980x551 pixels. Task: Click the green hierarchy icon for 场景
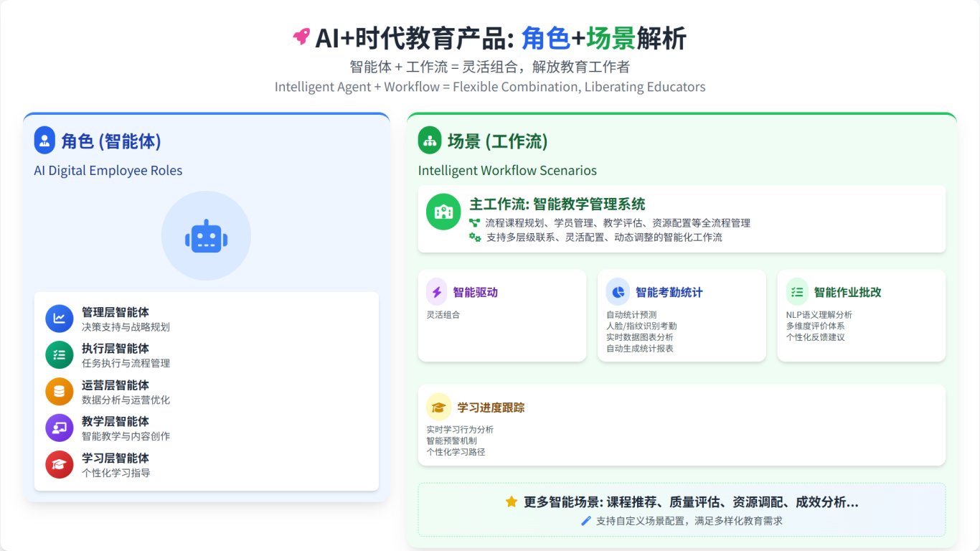point(430,141)
